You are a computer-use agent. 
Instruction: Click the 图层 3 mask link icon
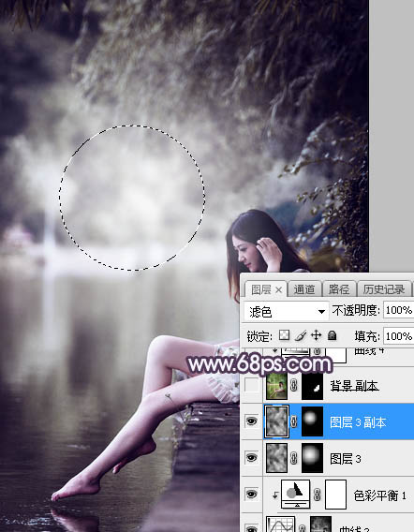pos(294,458)
